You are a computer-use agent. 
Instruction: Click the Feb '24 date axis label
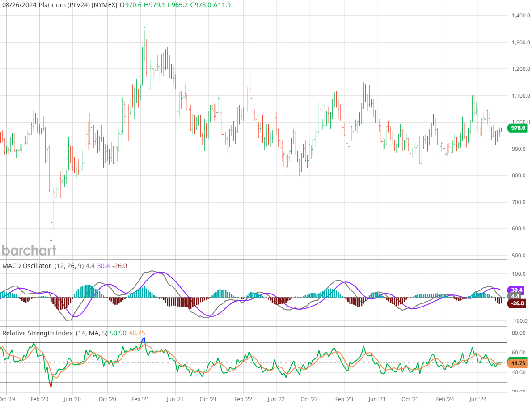445,399
